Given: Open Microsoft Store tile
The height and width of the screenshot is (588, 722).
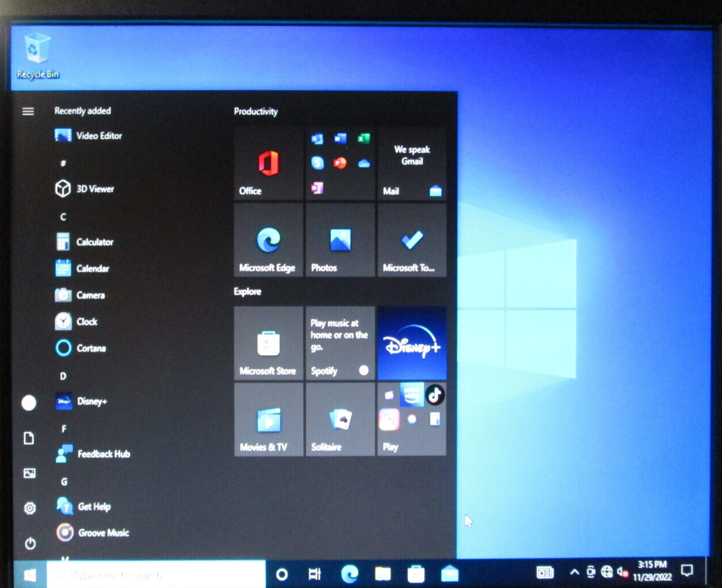Looking at the screenshot, I should (268, 343).
